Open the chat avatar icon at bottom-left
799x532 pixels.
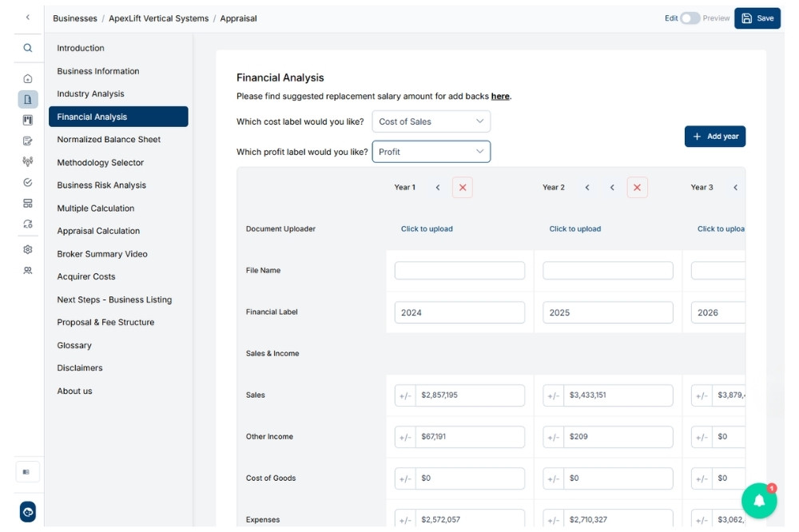click(27, 511)
